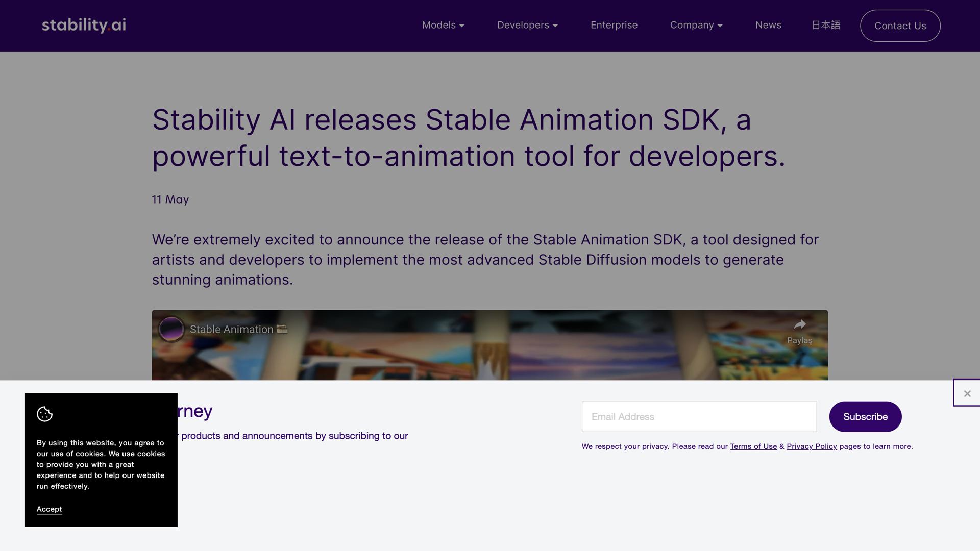Click the Contact Us button

click(x=900, y=26)
